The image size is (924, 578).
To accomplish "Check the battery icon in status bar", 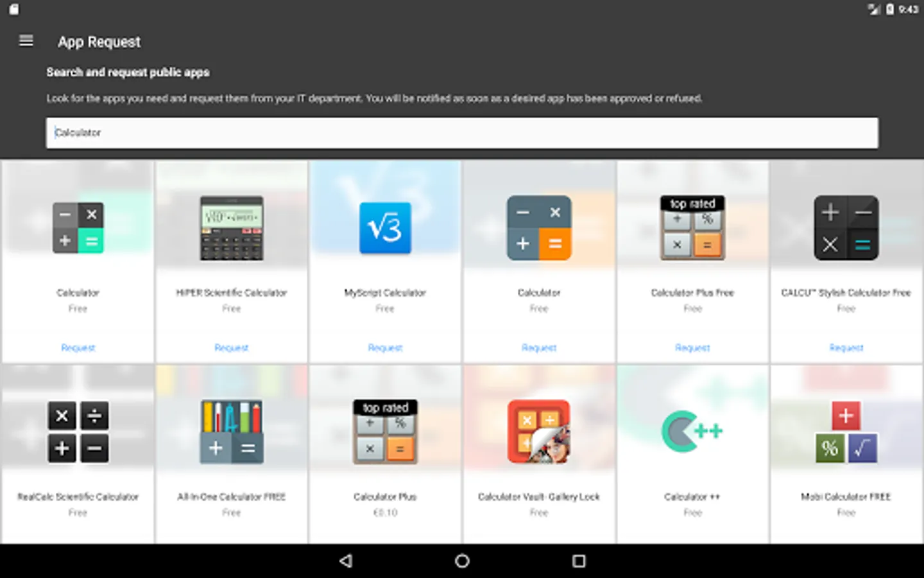I will [890, 9].
